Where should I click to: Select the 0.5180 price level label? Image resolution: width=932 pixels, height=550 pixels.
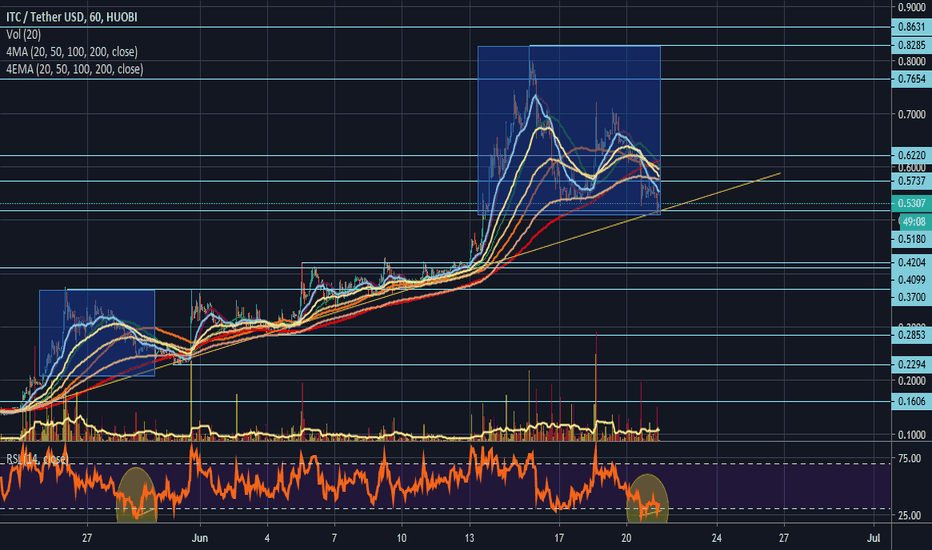911,239
